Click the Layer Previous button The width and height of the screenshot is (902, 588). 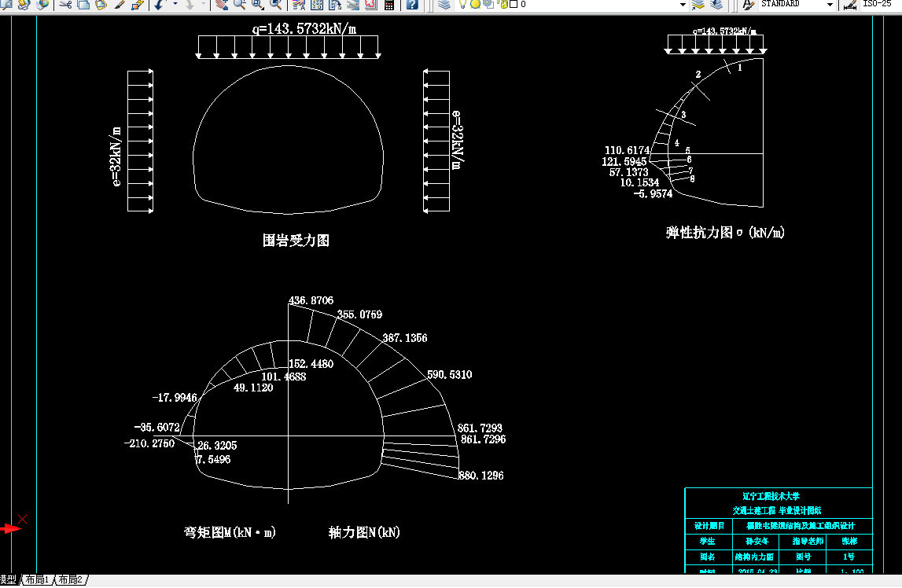pyautogui.click(x=716, y=5)
